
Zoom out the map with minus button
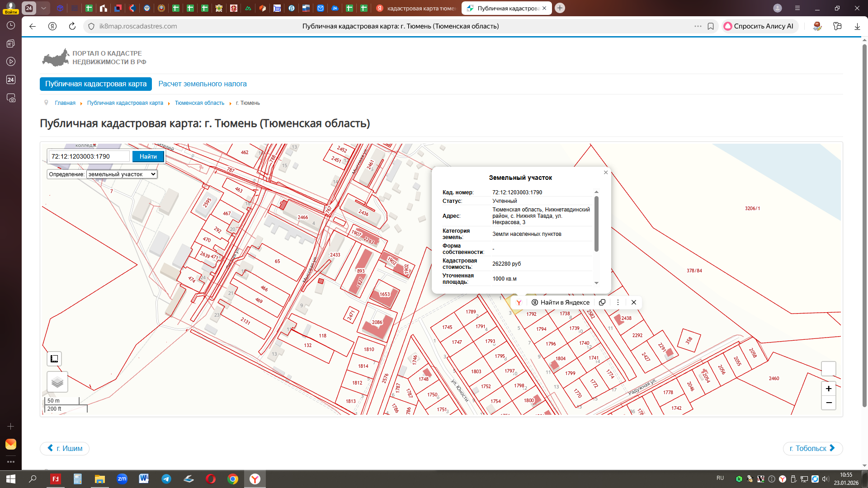828,403
